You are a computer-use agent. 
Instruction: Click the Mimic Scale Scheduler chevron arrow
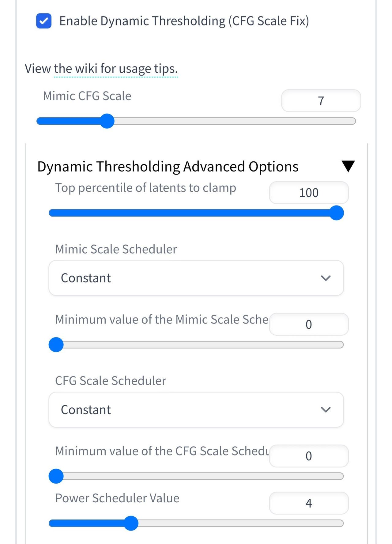pyautogui.click(x=326, y=278)
